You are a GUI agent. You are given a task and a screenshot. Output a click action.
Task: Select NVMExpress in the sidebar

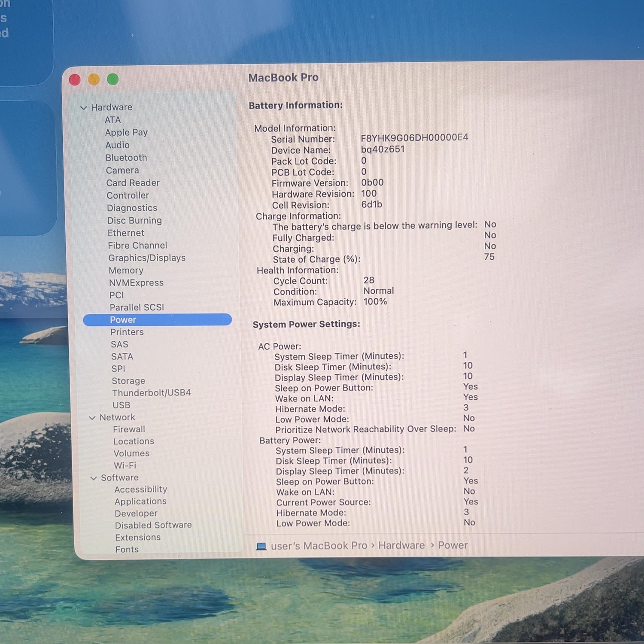[137, 283]
